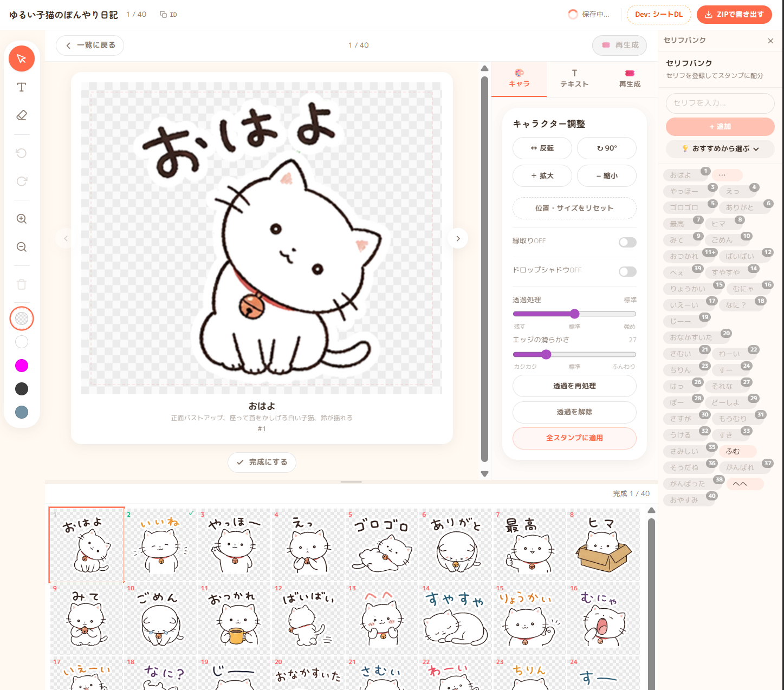Click Dev: シートDL button
Screen dimensions: 784x690
point(659,15)
